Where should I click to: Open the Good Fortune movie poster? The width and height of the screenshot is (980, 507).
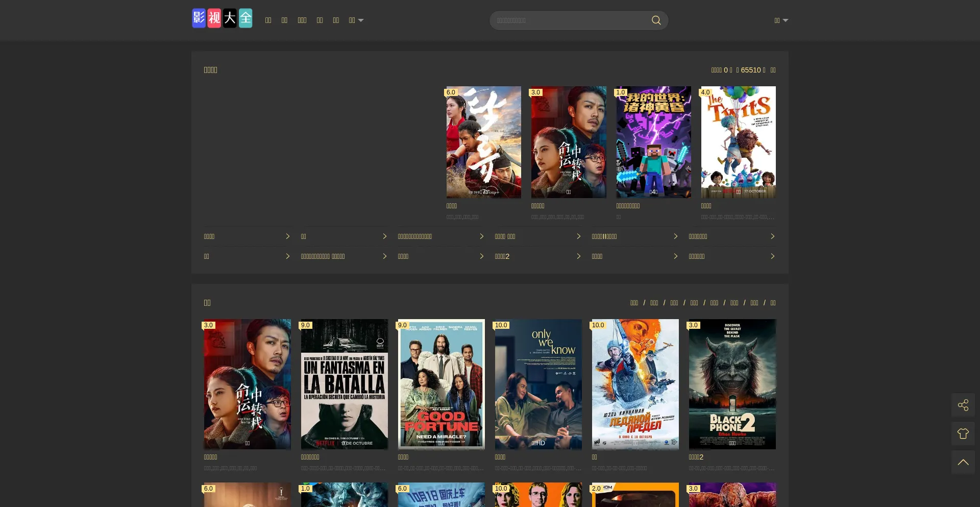tap(441, 384)
